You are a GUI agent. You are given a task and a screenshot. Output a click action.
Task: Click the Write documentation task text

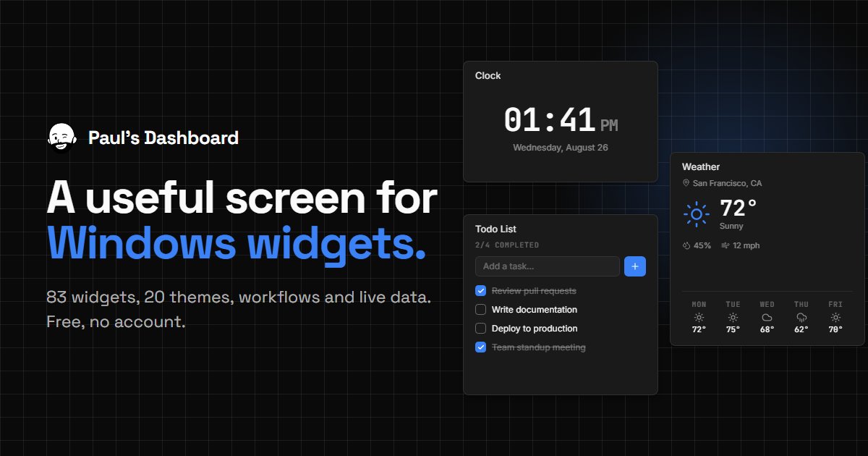click(535, 310)
